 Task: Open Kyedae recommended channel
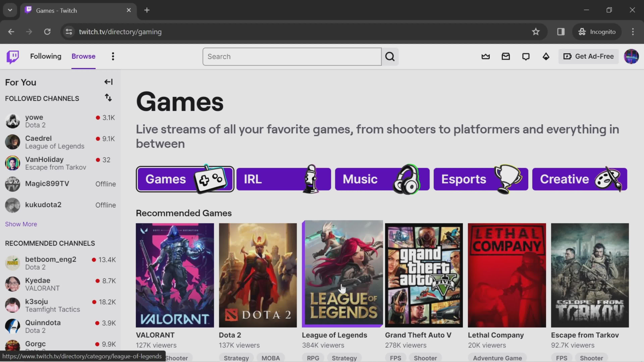60,284
